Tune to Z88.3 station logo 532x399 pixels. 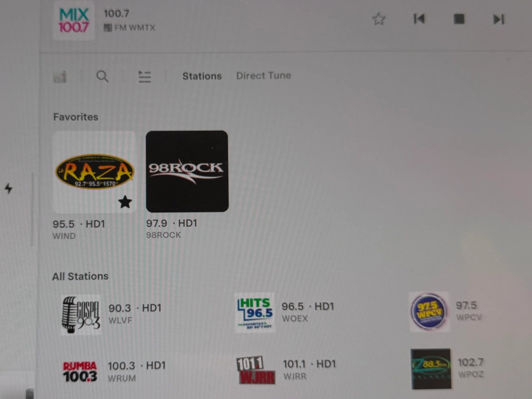(431, 369)
